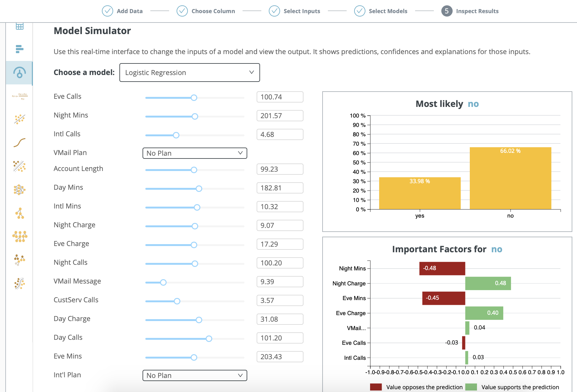Open the random forest icon with multiple trees
The height and width of the screenshot is (392, 577).
[20, 237]
